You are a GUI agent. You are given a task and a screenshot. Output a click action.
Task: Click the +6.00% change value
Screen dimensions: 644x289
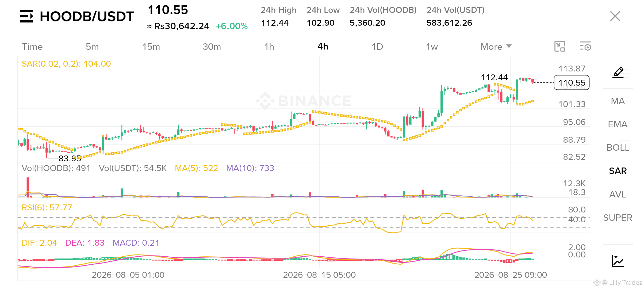coord(232,26)
